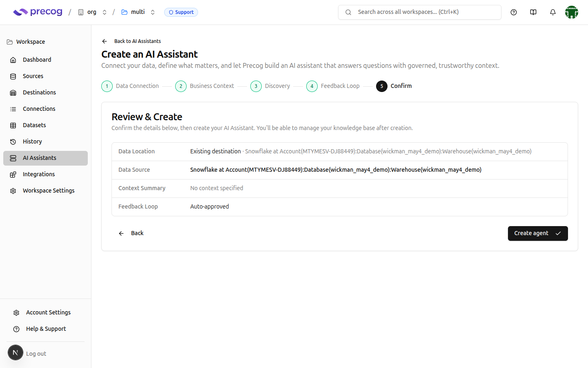
Task: Click Log out
Action: point(36,354)
